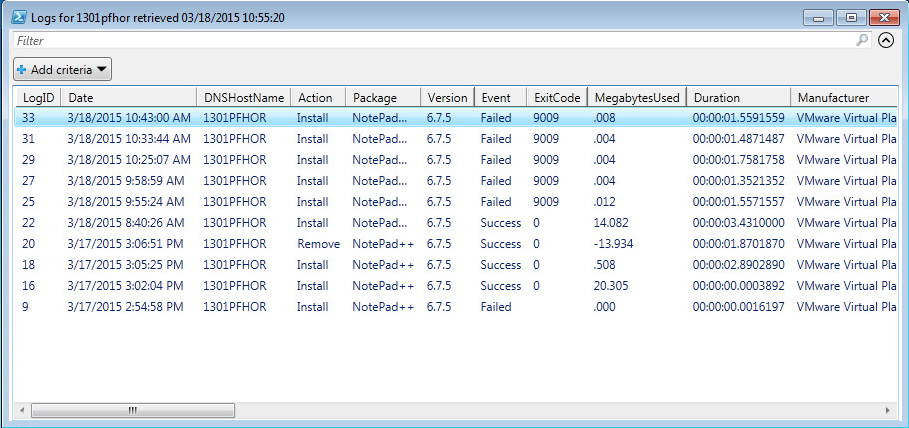The height and width of the screenshot is (428, 909).
Task: Select the row with LogID 22
Action: tap(455, 223)
